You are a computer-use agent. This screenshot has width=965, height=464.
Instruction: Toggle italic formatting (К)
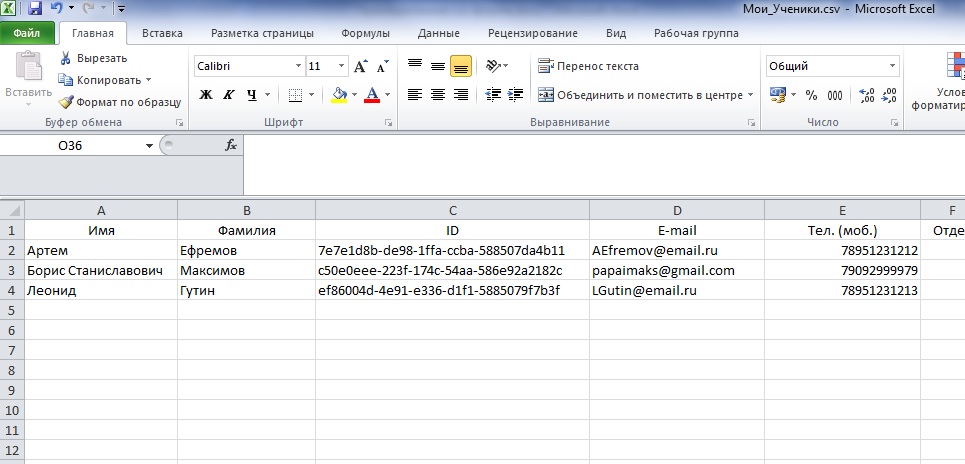(228, 95)
